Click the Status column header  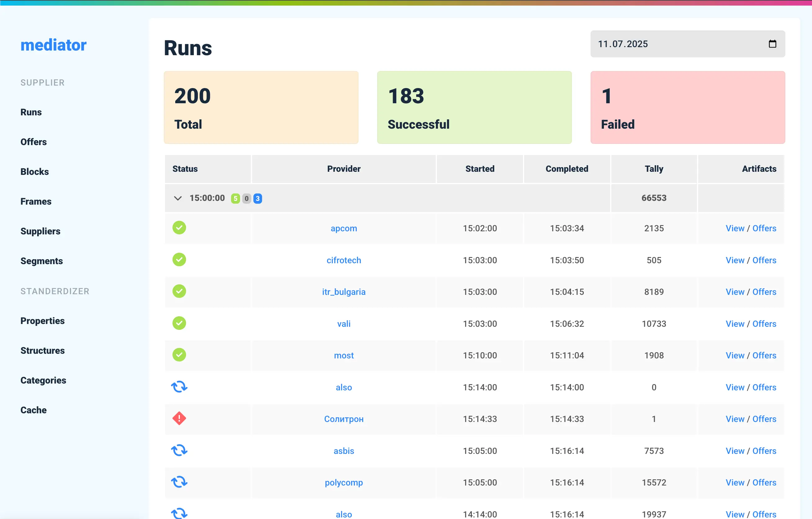tap(208, 169)
